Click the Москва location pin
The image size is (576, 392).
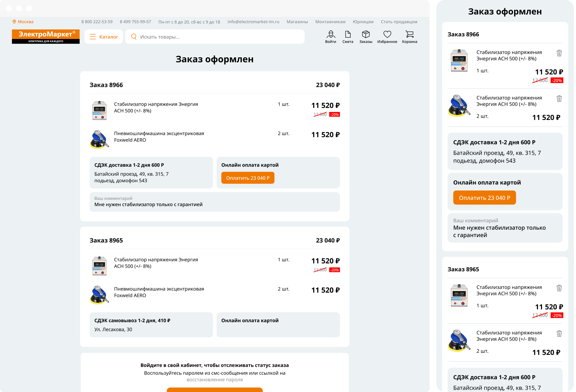pos(14,22)
